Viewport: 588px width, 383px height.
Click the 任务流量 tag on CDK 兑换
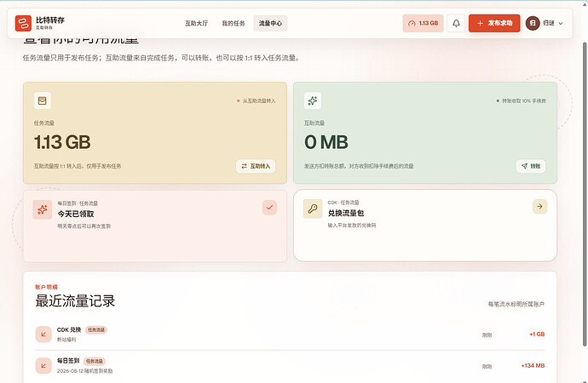96,330
